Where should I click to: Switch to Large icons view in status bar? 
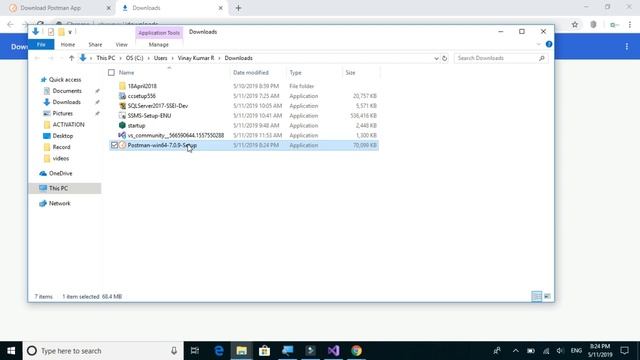point(547,296)
